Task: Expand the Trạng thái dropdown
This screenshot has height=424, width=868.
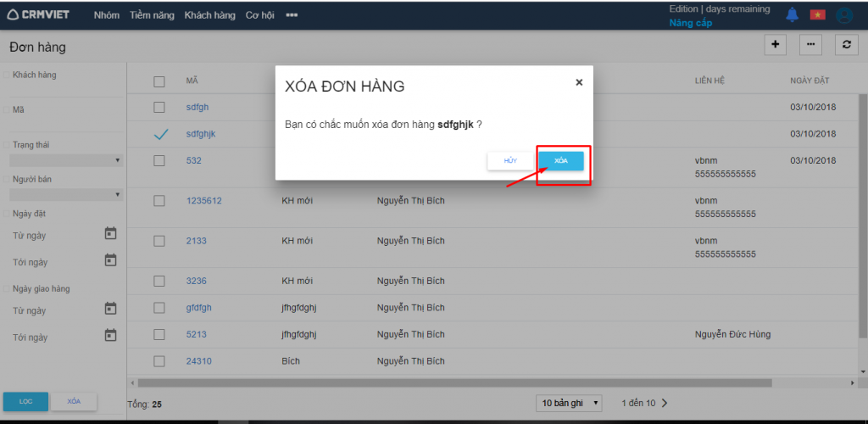Action: pyautogui.click(x=64, y=160)
